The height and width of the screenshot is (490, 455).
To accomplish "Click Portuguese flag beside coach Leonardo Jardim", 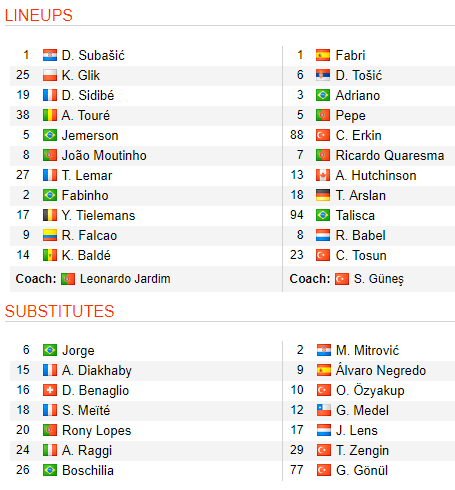I will click(x=68, y=279).
